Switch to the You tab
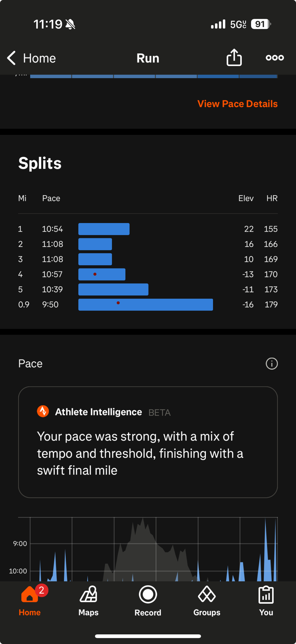Image resolution: width=296 pixels, height=644 pixels. [x=266, y=601]
